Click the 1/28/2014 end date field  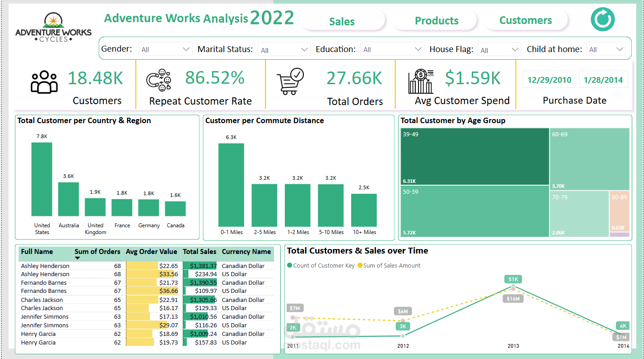point(603,80)
